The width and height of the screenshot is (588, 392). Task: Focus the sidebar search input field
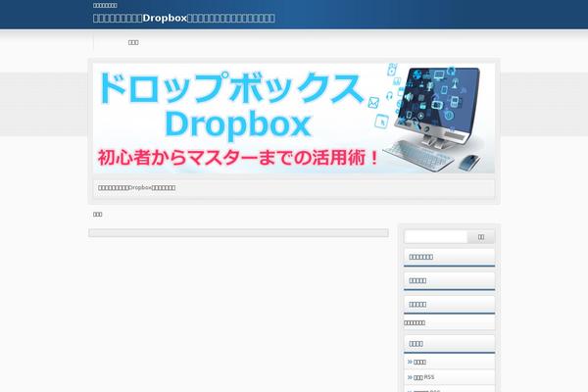pyautogui.click(x=436, y=237)
